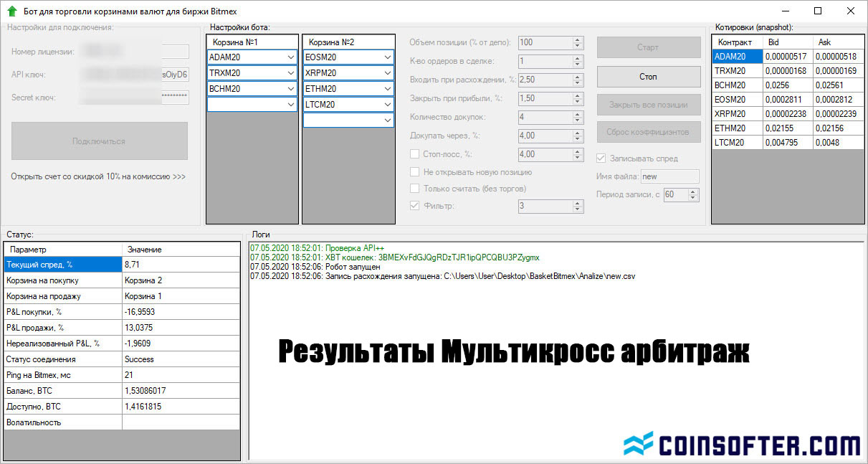Select TRXM20 contract cell in Котировки
Viewport: 868px width, 464px height.
coord(738,71)
